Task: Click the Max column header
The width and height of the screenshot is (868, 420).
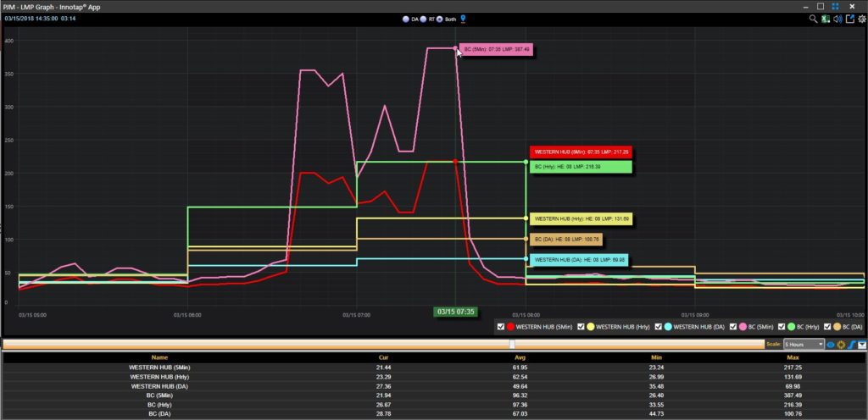Action: point(793,357)
